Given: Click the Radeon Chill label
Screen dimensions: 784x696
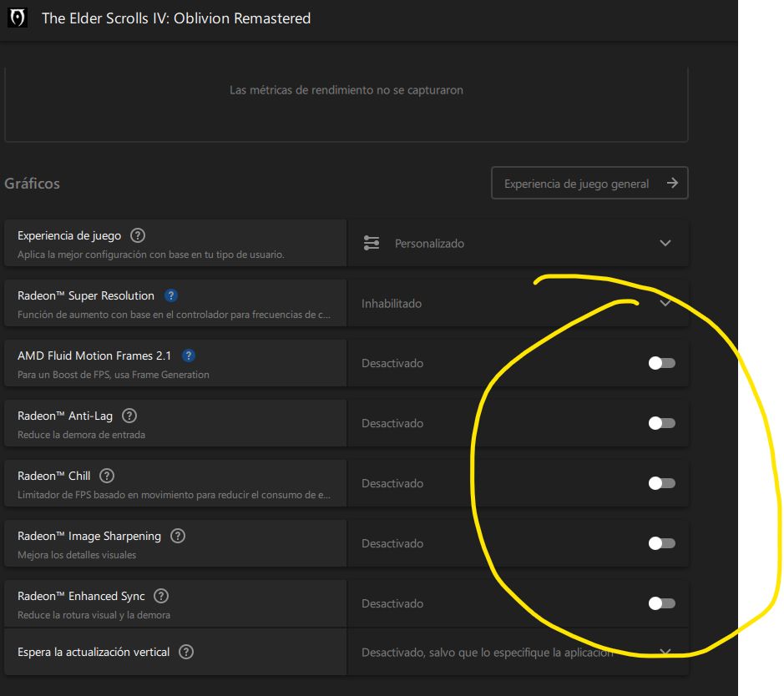Looking at the screenshot, I should pyautogui.click(x=54, y=476).
